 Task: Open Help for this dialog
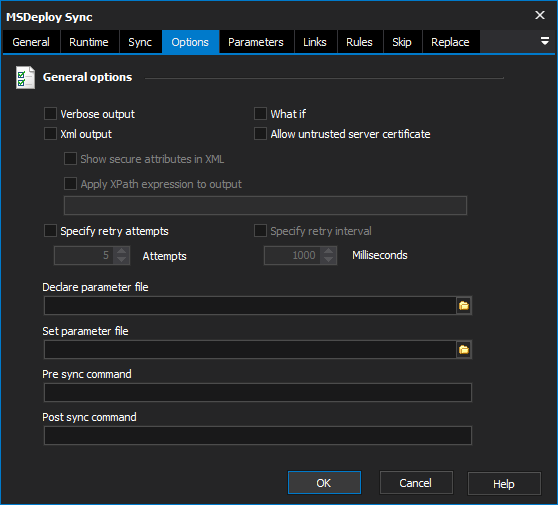point(504,484)
